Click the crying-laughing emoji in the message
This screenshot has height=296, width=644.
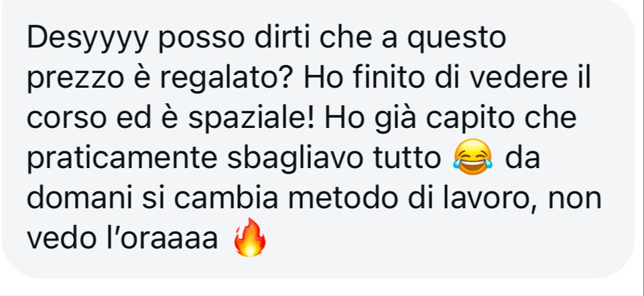click(x=472, y=157)
